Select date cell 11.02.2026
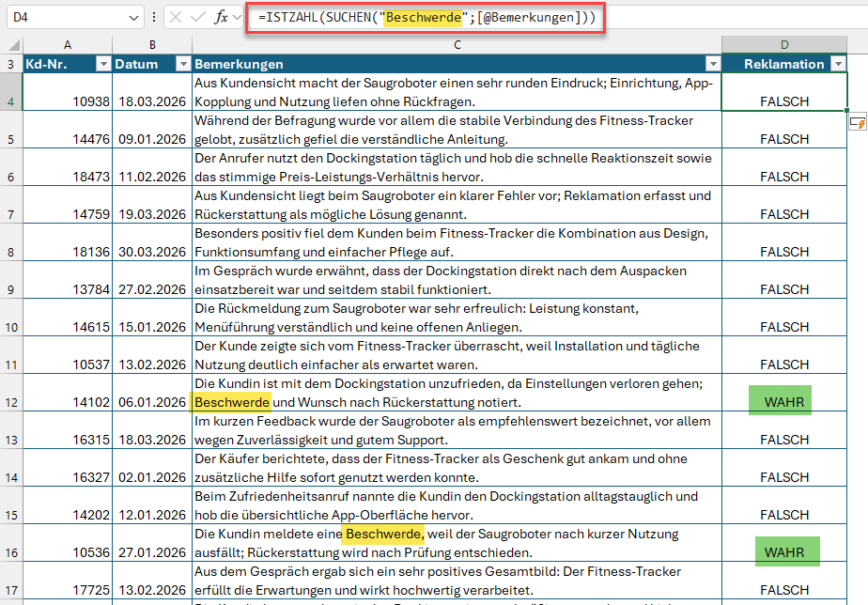 pyautogui.click(x=152, y=167)
